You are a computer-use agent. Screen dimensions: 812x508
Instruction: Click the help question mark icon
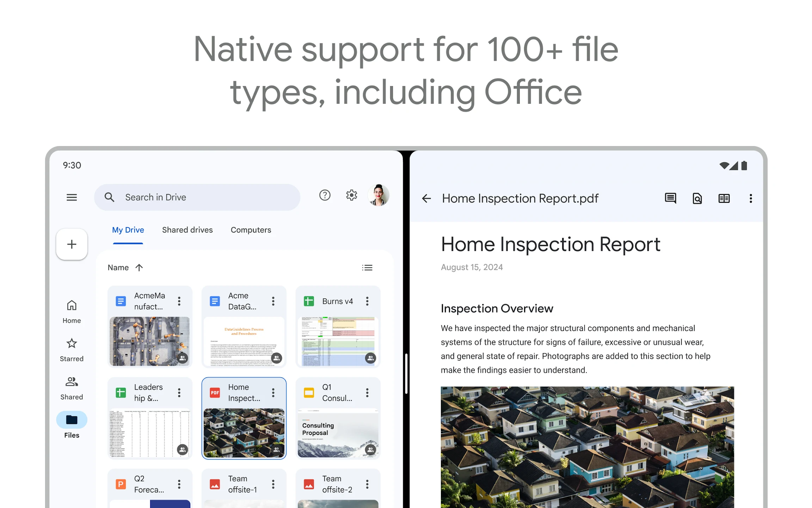click(325, 195)
